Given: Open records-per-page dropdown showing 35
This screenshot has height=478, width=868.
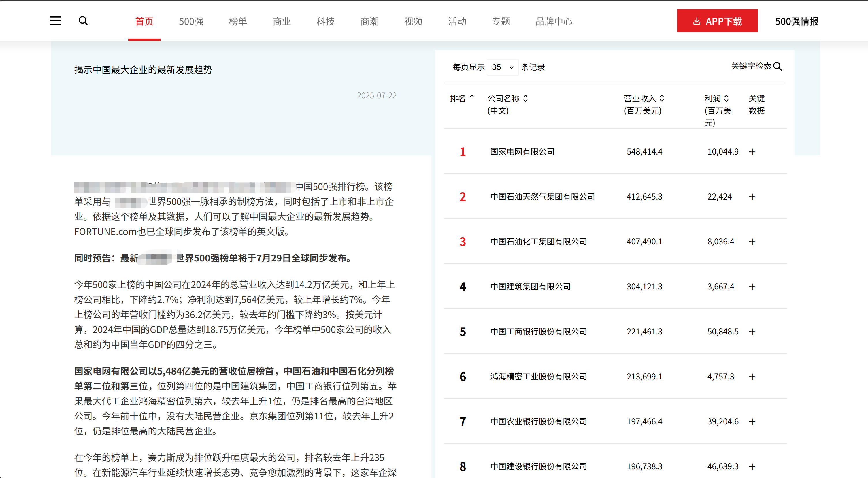Looking at the screenshot, I should tap(502, 67).
